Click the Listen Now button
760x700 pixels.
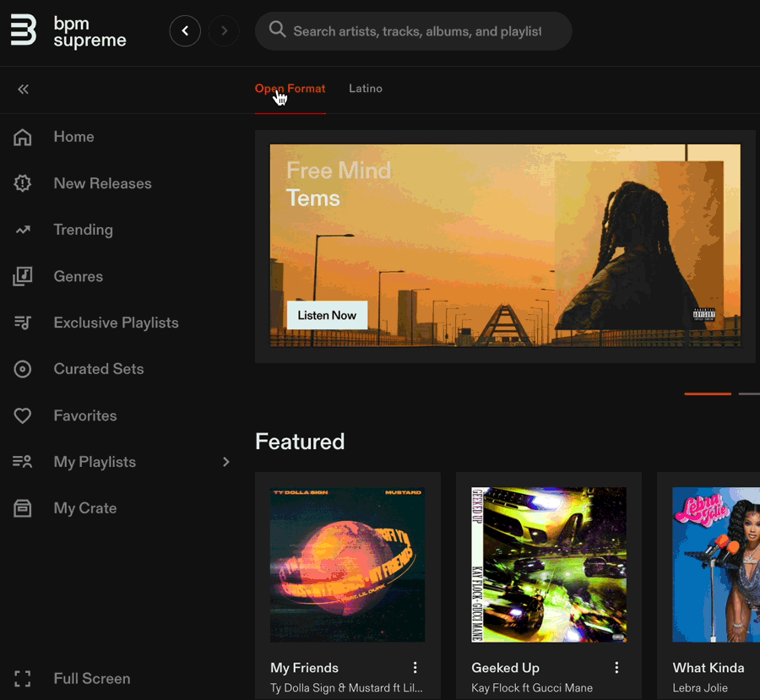(x=327, y=315)
